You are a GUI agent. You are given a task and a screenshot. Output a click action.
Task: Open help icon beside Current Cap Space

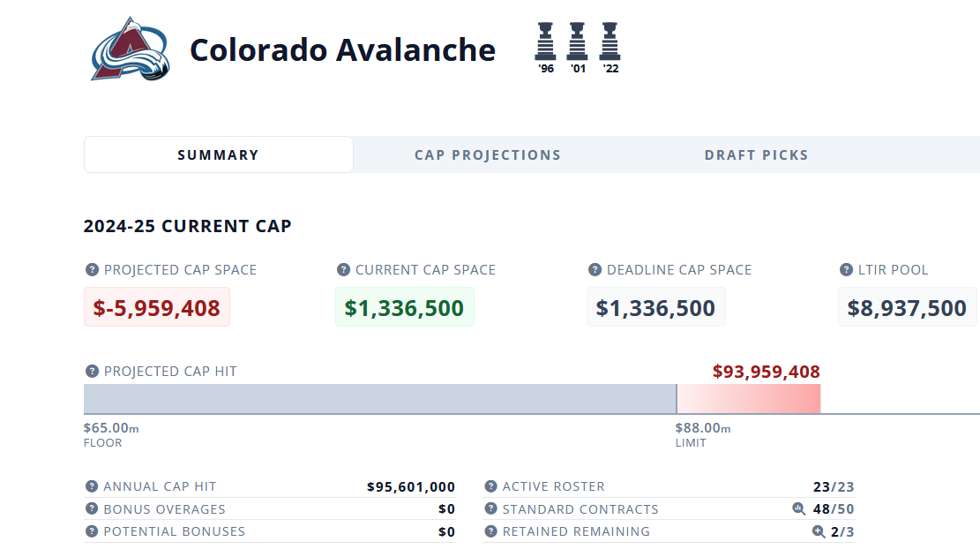coord(343,270)
